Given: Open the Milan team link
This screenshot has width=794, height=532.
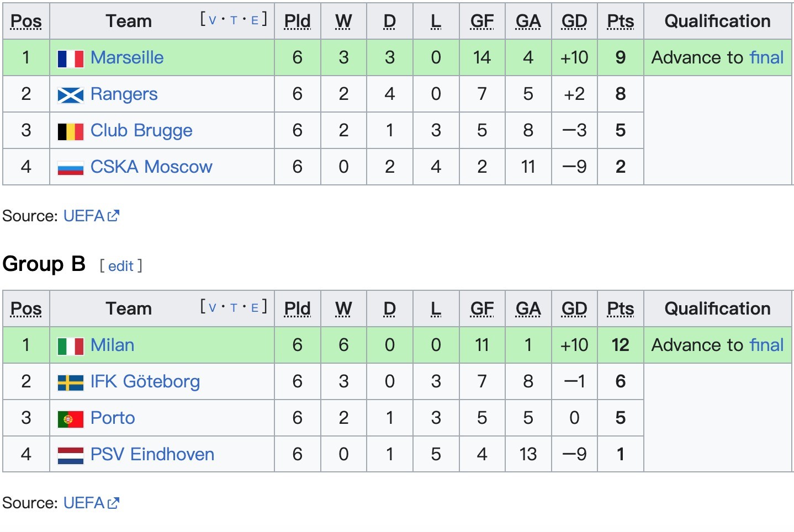Looking at the screenshot, I should pos(112,345).
